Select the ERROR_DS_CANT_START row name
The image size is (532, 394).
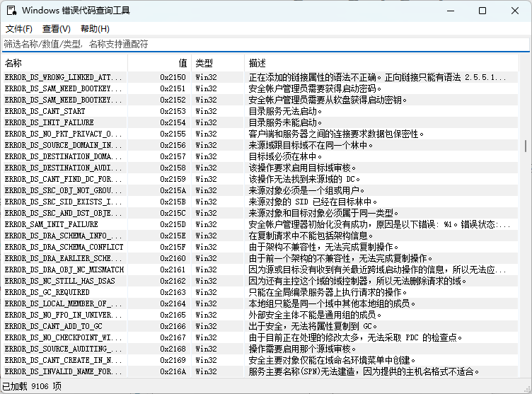45,111
